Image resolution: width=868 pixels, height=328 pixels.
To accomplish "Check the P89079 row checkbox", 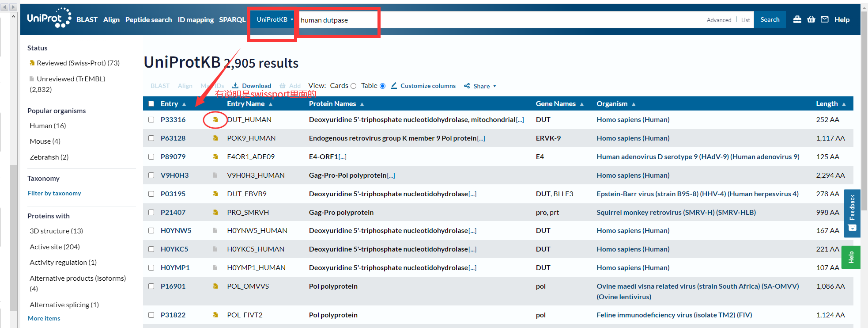I will coord(151,156).
